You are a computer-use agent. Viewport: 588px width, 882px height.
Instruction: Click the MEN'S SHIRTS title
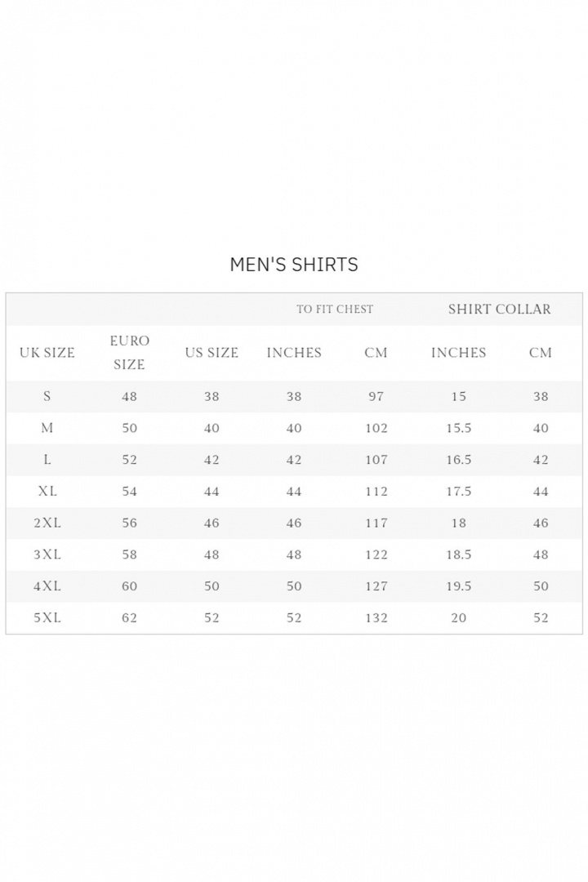pos(294,265)
